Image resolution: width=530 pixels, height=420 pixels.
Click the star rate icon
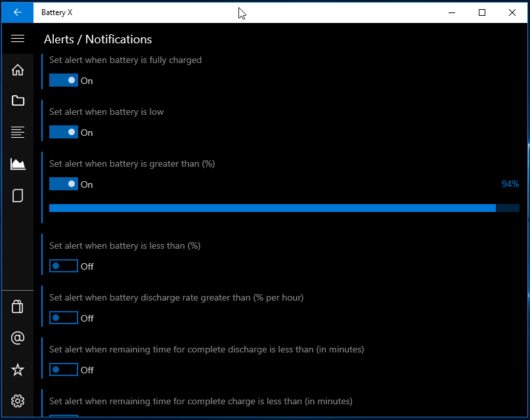[x=18, y=369]
